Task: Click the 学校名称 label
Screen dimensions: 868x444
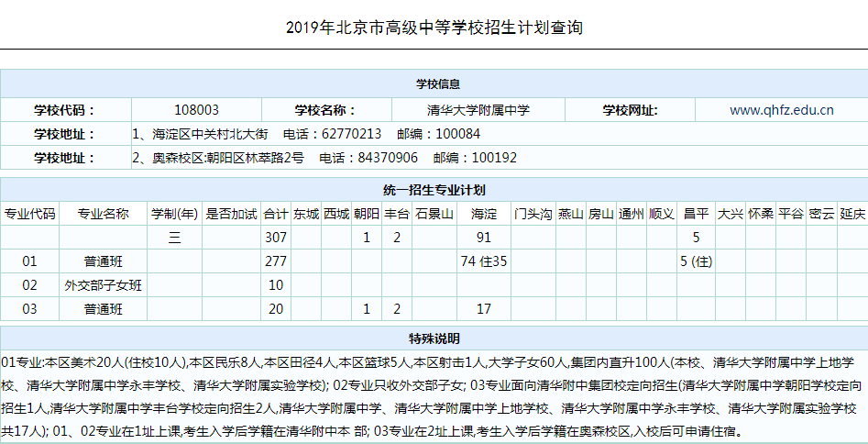Action: point(325,110)
